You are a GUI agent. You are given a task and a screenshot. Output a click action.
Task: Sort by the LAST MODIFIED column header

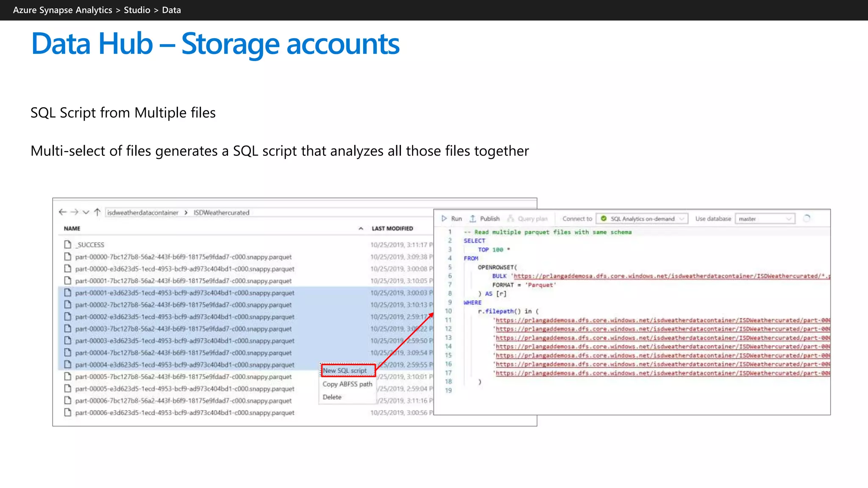click(x=392, y=228)
